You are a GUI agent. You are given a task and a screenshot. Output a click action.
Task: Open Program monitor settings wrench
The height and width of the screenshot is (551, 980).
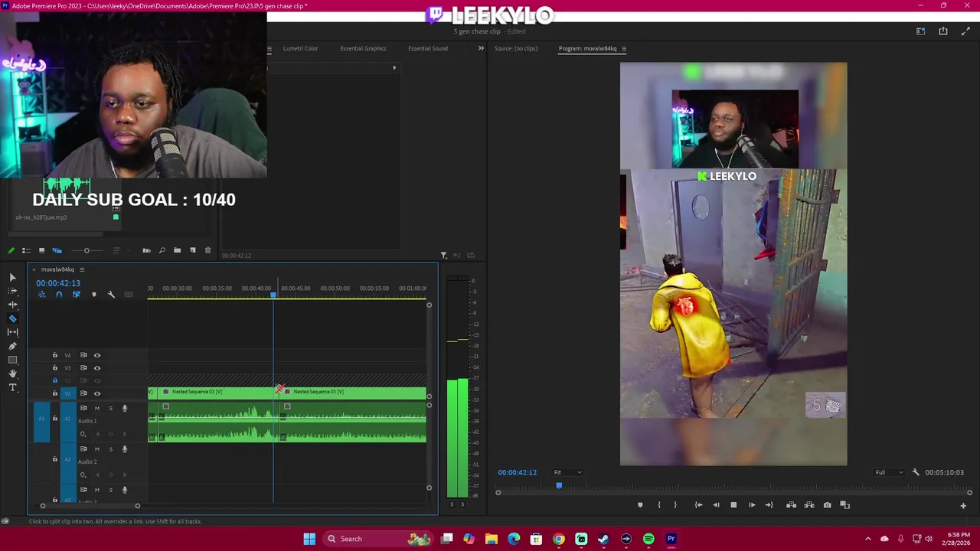pyautogui.click(x=916, y=472)
